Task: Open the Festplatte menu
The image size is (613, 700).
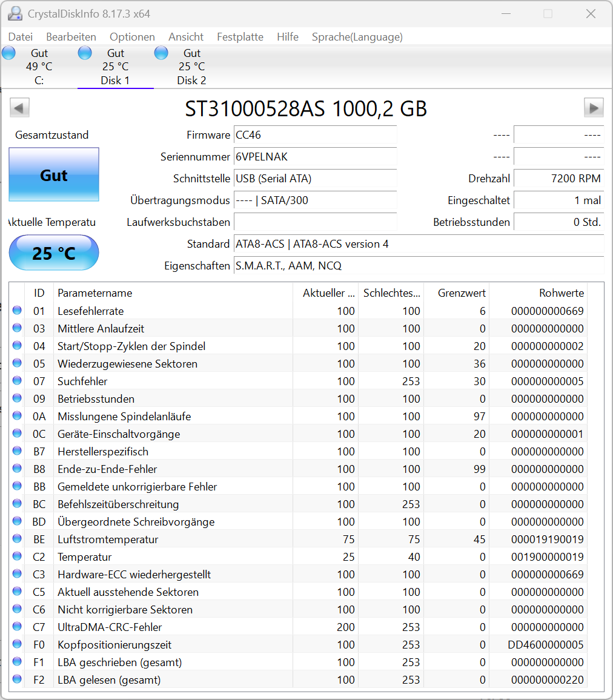Action: pyautogui.click(x=240, y=36)
